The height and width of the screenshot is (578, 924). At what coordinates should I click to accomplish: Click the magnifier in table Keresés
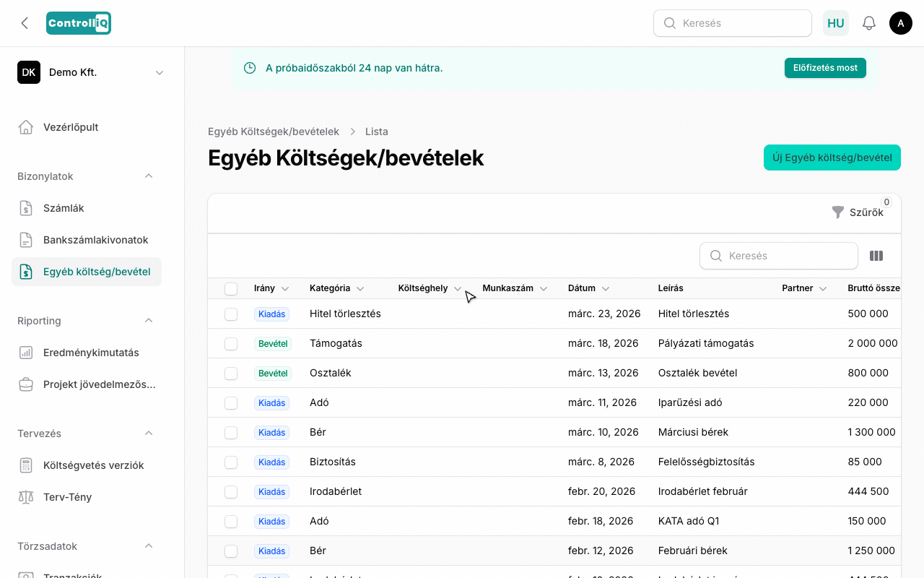tap(716, 256)
